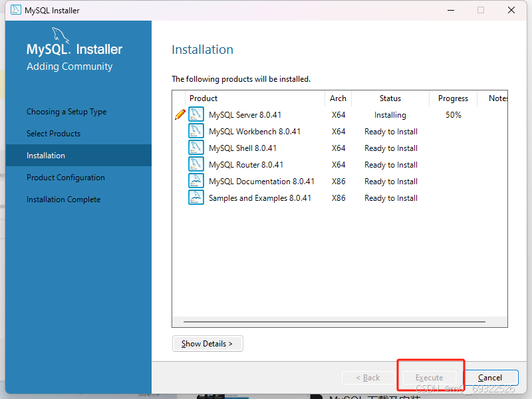This screenshot has height=399, width=532.
Task: Click Ready to Install status for MySQL Router
Action: coord(391,165)
